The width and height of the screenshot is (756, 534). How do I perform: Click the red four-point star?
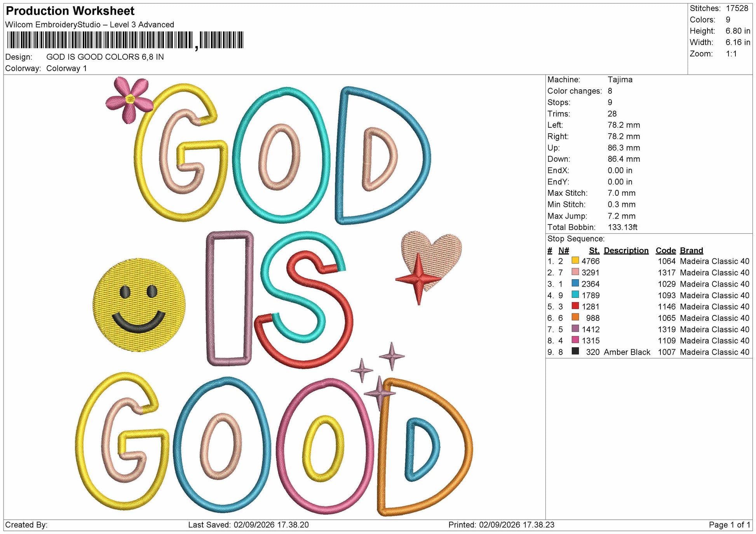[x=418, y=279]
